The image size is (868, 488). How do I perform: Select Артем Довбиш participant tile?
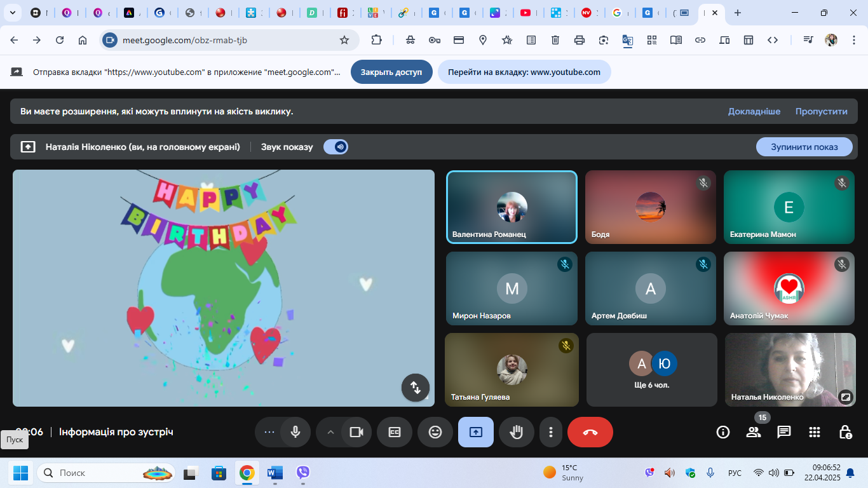click(x=651, y=288)
